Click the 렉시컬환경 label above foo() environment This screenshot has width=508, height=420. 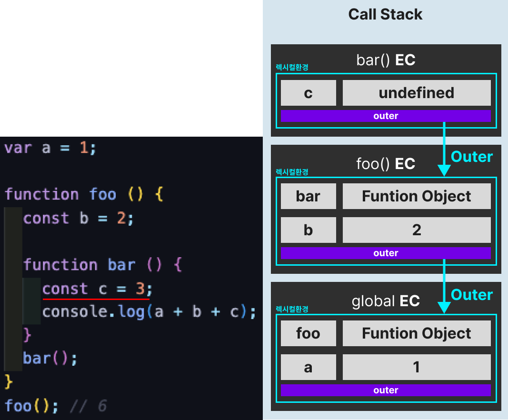(x=292, y=172)
